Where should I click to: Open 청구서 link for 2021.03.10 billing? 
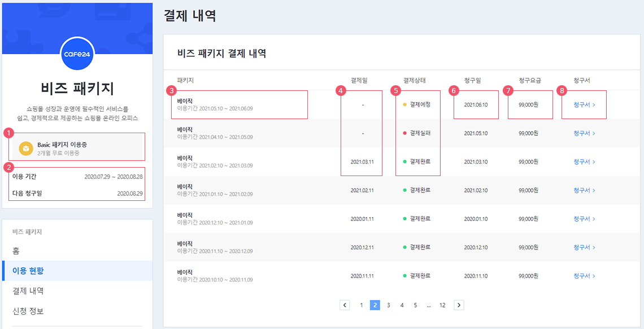click(585, 161)
